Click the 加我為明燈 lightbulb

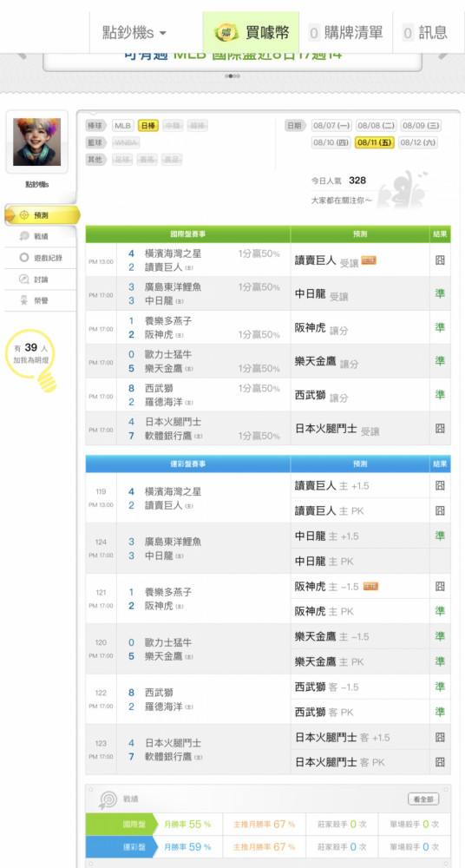coord(32,360)
